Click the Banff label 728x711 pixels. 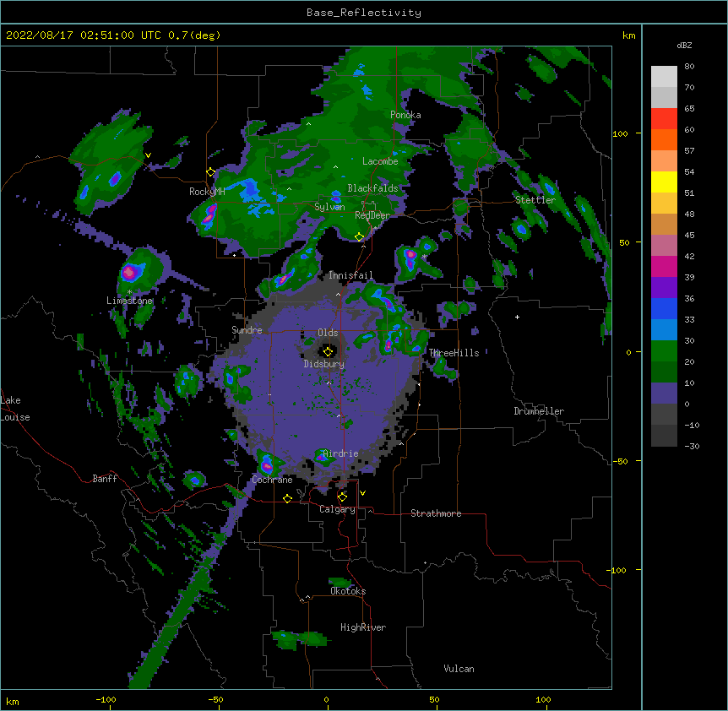(105, 479)
